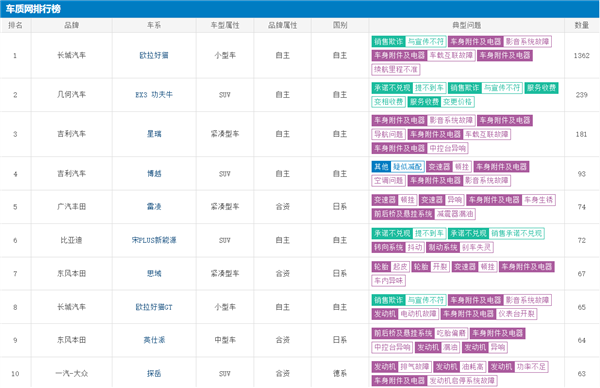This screenshot has width=600, height=388.
Task: Select the 雷凌 series link
Action: [x=154, y=207]
